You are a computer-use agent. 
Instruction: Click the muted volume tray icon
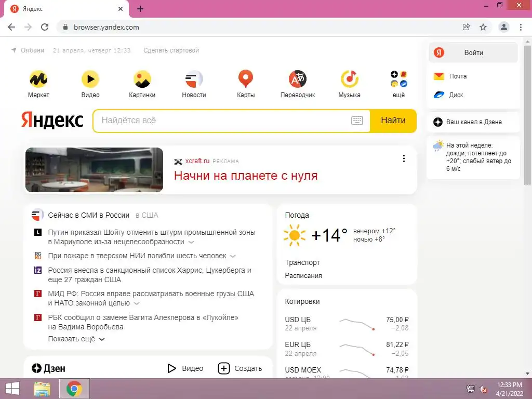click(x=483, y=389)
